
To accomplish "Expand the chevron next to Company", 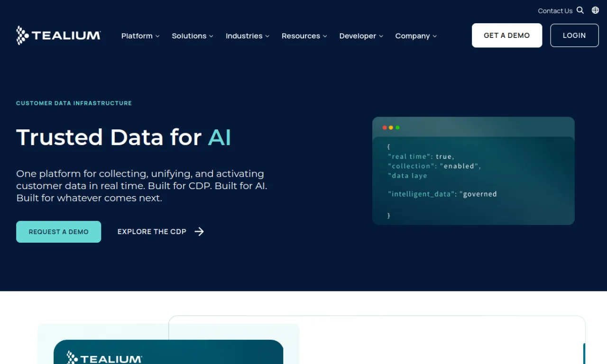I will pyautogui.click(x=434, y=36).
